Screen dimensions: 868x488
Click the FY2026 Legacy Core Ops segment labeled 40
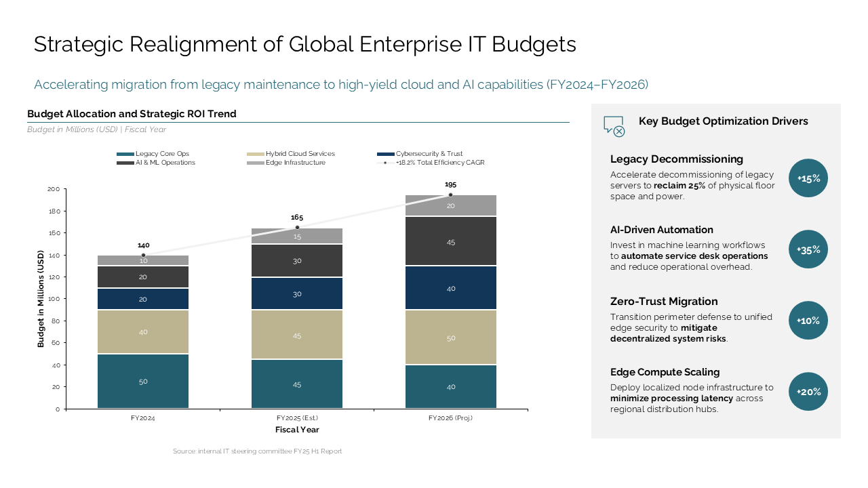pos(450,386)
